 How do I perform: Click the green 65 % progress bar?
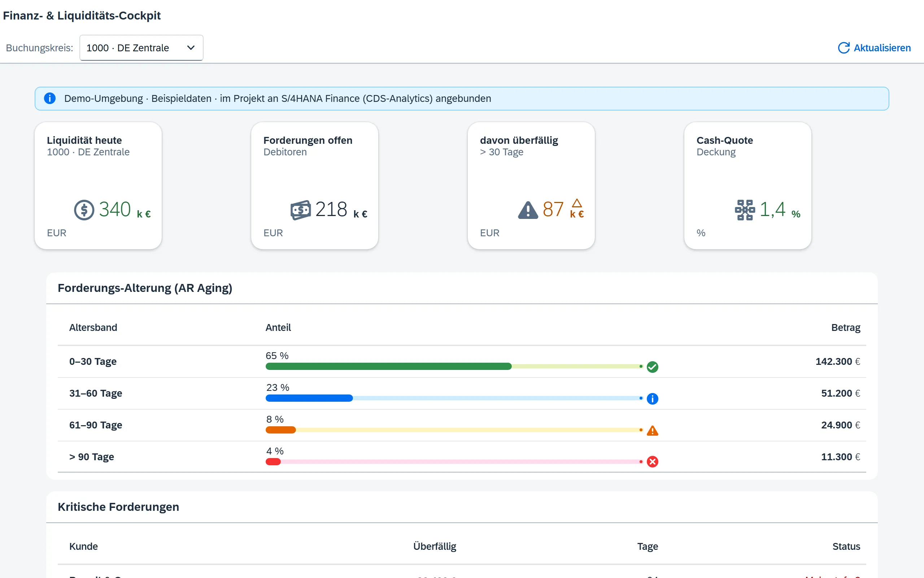tap(454, 366)
